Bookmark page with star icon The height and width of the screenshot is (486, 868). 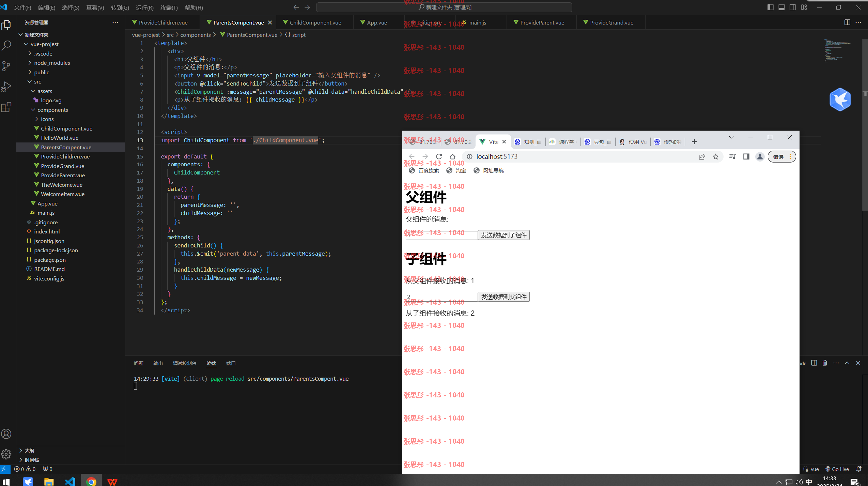click(716, 156)
